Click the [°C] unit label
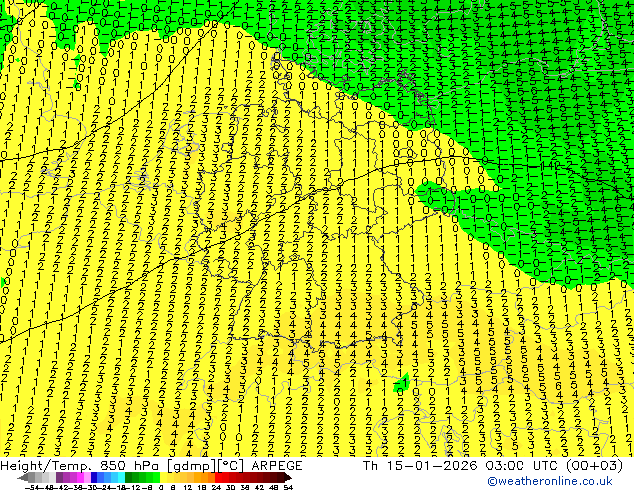634x490 pixels. 231,466
